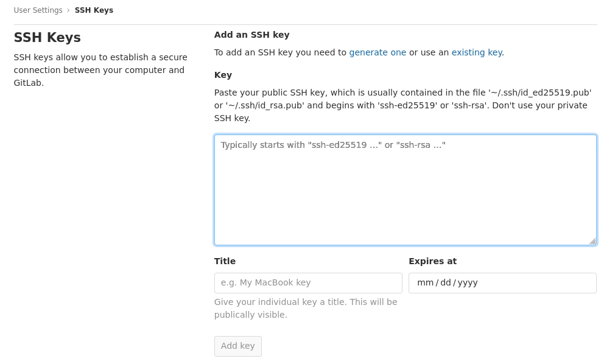The width and height of the screenshot is (615, 364).
Task: Click the breadcrumb chevron separator
Action: click(68, 10)
